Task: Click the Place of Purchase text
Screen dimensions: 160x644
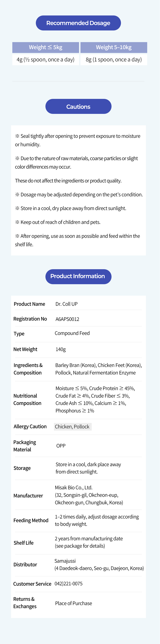Action: (73, 603)
